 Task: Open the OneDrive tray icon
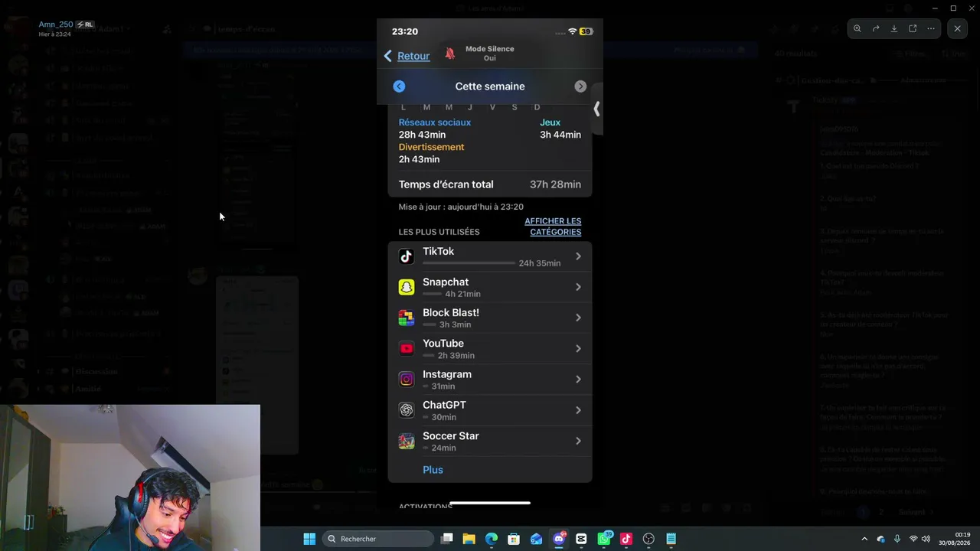coord(880,539)
